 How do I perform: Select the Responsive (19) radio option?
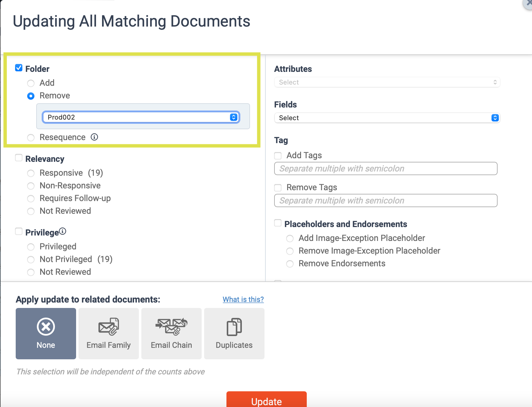pyautogui.click(x=31, y=173)
